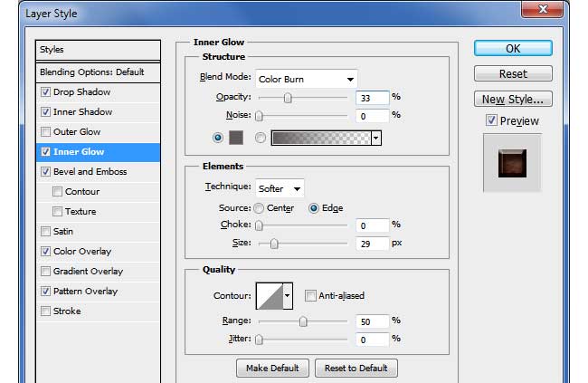Enable the Stroke checkbox

pos(45,311)
